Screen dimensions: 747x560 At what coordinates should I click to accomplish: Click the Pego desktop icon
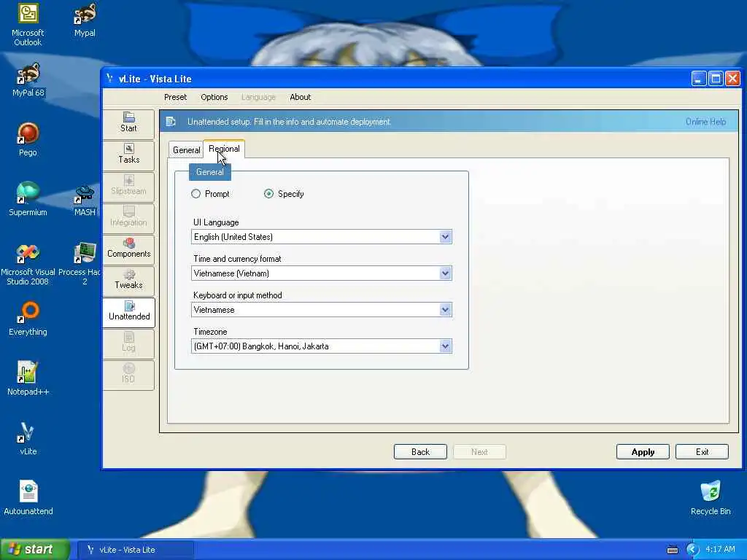click(28, 140)
